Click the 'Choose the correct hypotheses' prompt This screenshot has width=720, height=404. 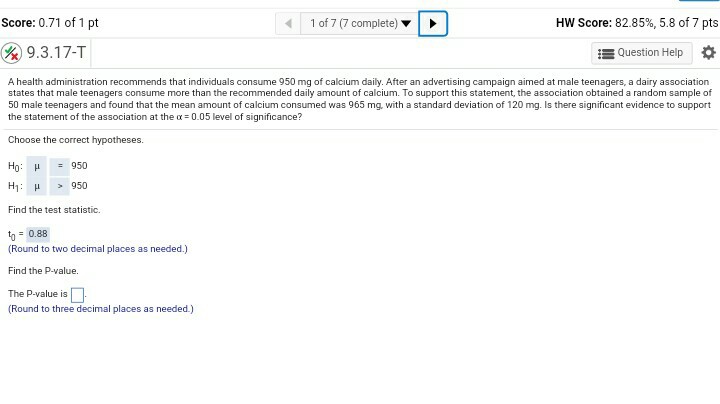[x=76, y=140]
